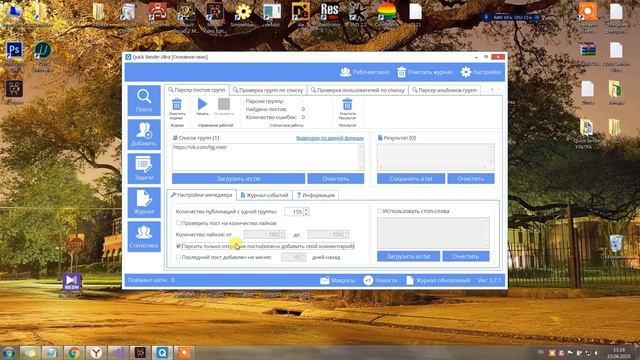Increase the publications count stepper
This screenshot has height=360, width=640.
click(307, 210)
